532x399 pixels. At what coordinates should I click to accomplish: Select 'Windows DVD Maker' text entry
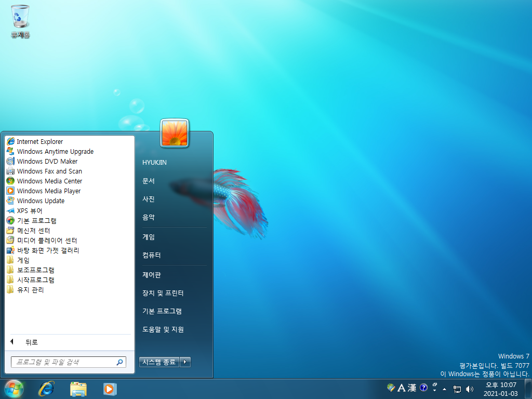(47, 161)
